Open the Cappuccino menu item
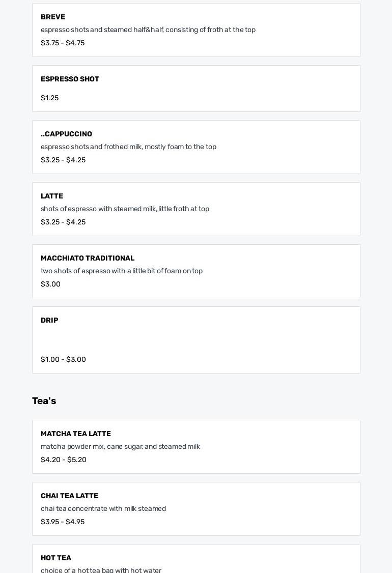Viewport: 392px width, 573px height. [66, 134]
